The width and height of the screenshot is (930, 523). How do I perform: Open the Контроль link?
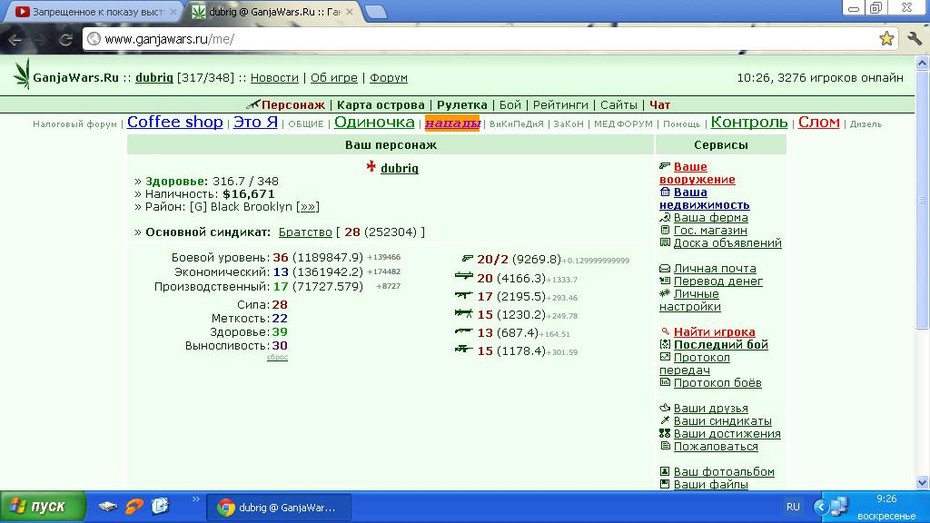coord(749,122)
